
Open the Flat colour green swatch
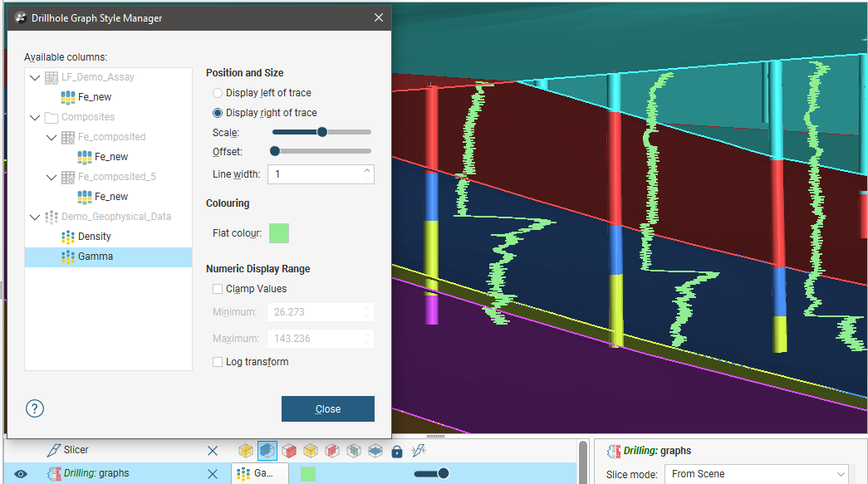click(278, 233)
